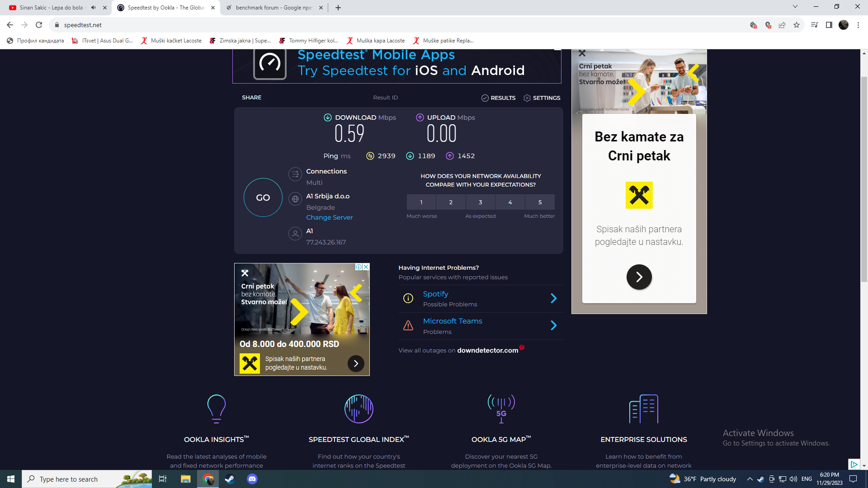Open Zimska jakna bookmark

pos(240,41)
